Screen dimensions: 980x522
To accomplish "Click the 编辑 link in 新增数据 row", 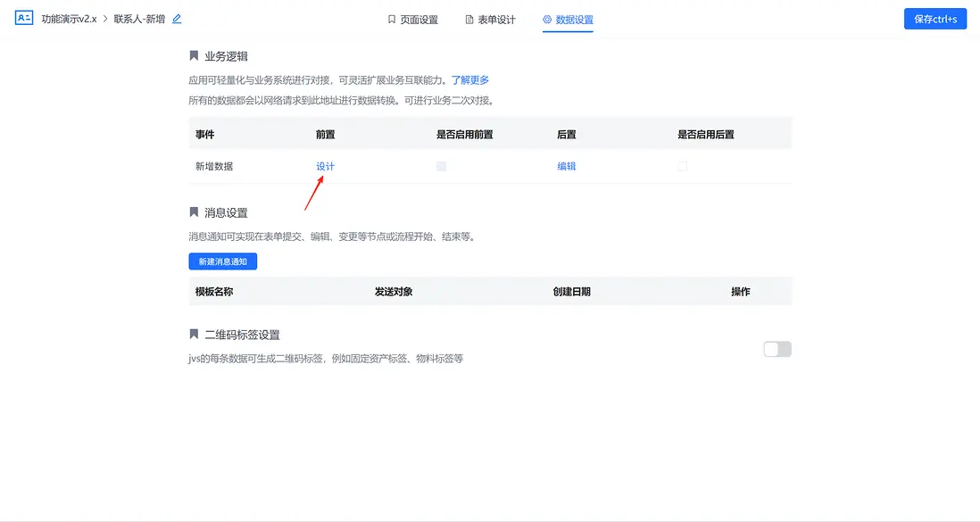I will (x=566, y=166).
